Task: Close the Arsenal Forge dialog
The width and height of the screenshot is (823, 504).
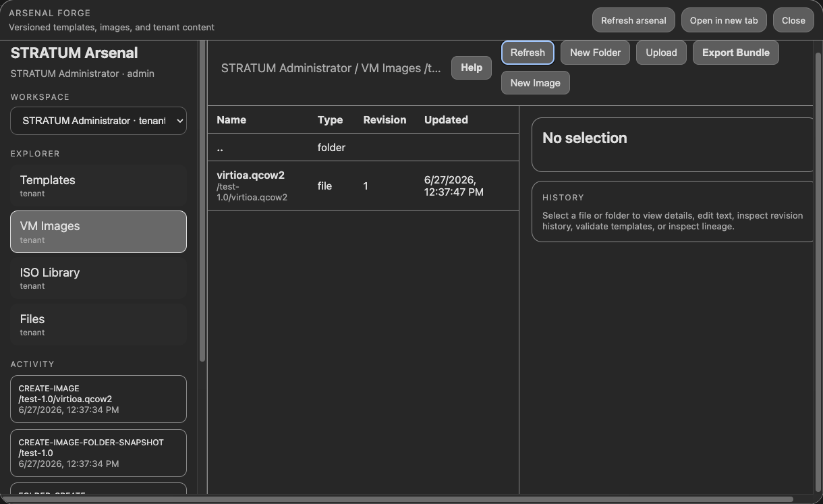Action: point(793,20)
